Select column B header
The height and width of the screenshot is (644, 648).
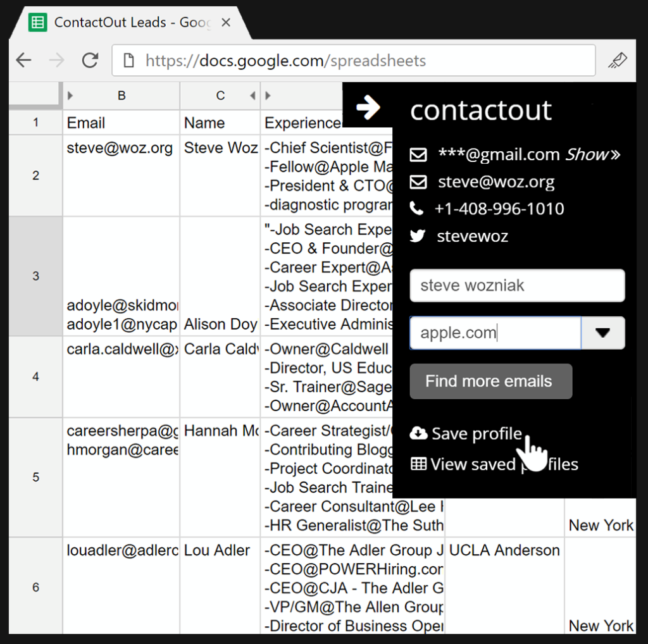pos(121,96)
